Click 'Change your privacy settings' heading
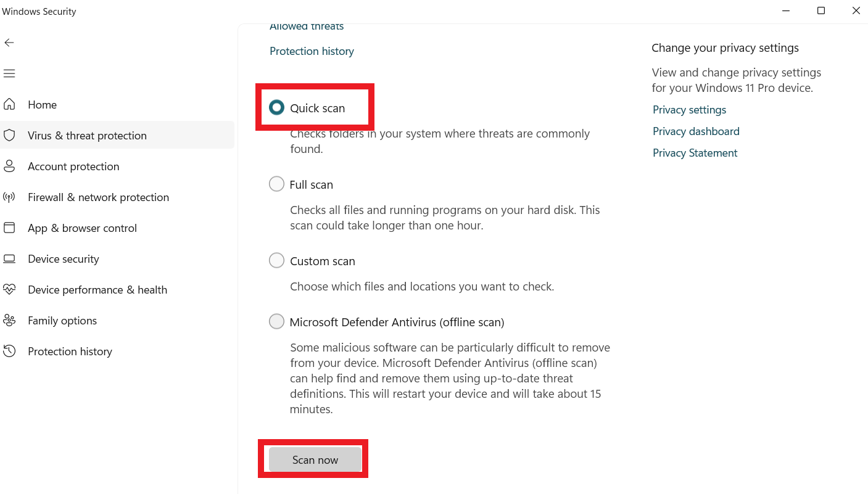 click(x=725, y=48)
